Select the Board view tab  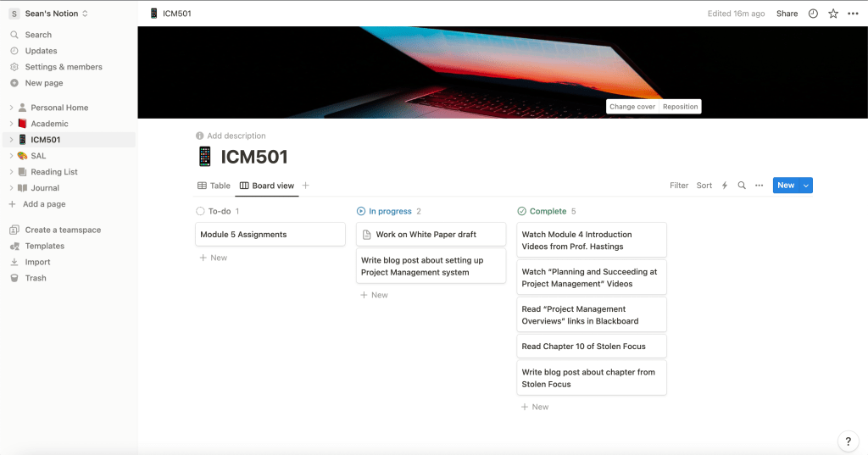click(267, 186)
